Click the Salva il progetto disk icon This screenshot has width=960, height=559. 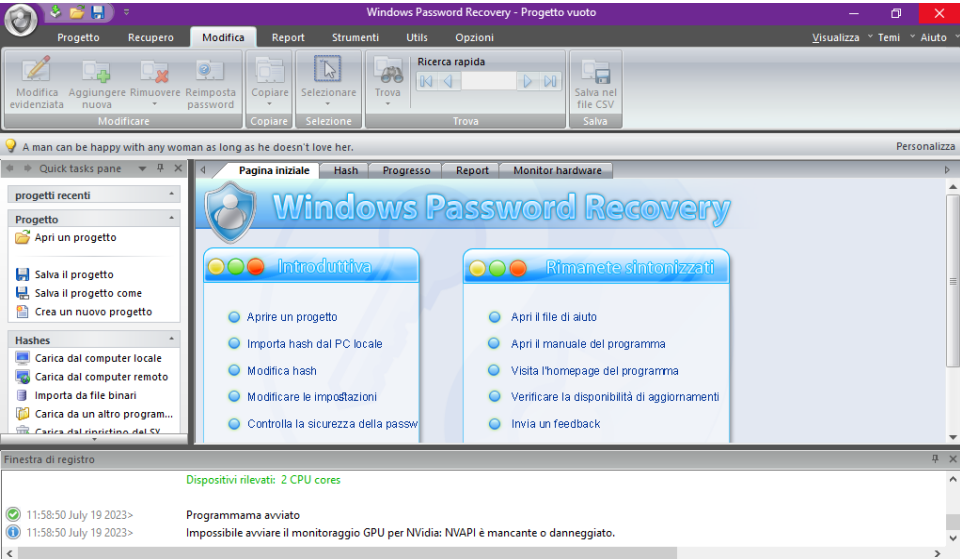(22, 274)
